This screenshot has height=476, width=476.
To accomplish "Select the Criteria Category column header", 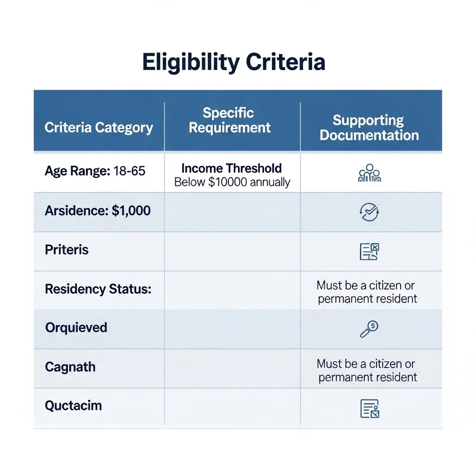I will coord(99,128).
